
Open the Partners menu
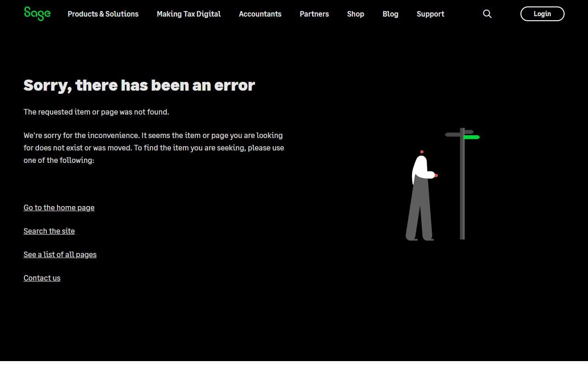[314, 14]
